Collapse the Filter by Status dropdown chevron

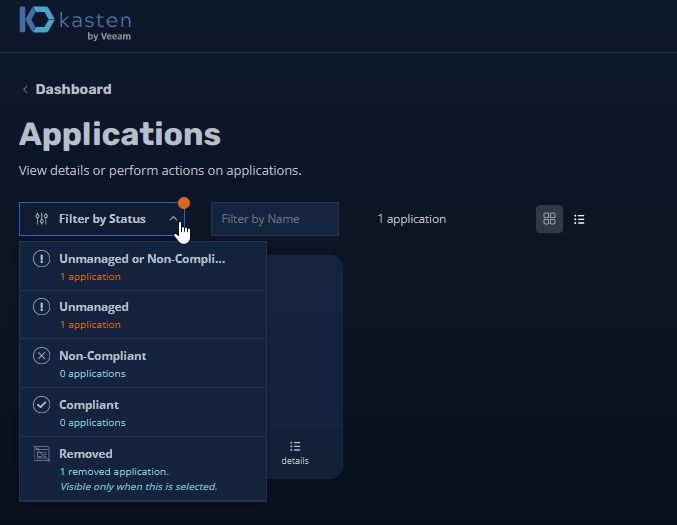point(173,219)
